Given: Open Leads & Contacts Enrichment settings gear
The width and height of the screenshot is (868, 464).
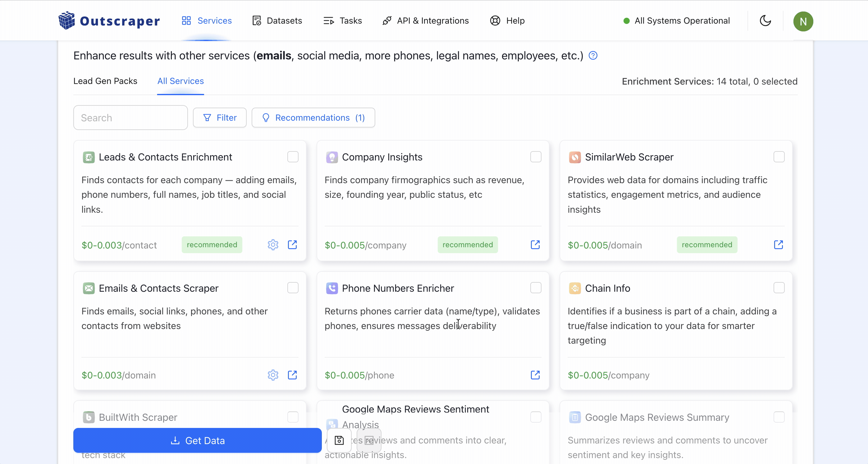Looking at the screenshot, I should pos(272,245).
